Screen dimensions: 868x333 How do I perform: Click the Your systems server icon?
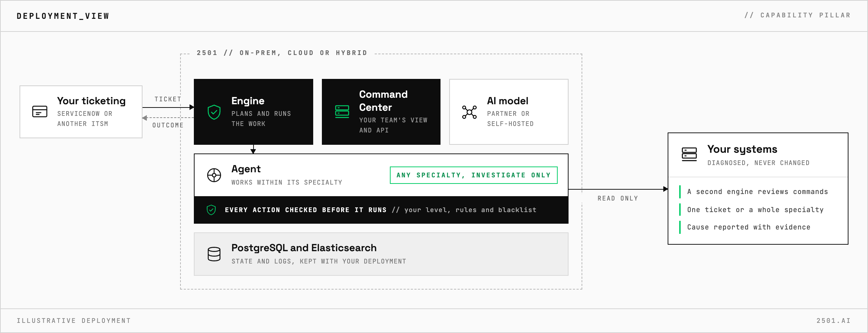(x=689, y=154)
